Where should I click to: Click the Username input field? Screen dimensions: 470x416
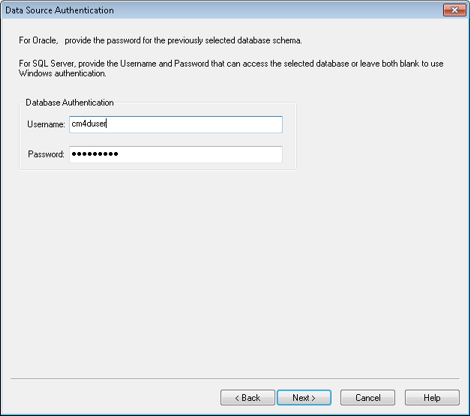176,124
